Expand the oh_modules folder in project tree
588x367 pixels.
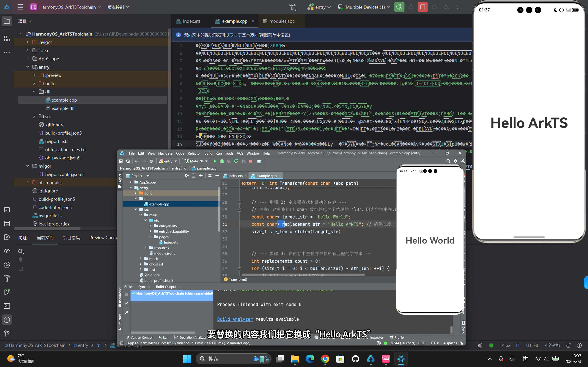coord(28,183)
